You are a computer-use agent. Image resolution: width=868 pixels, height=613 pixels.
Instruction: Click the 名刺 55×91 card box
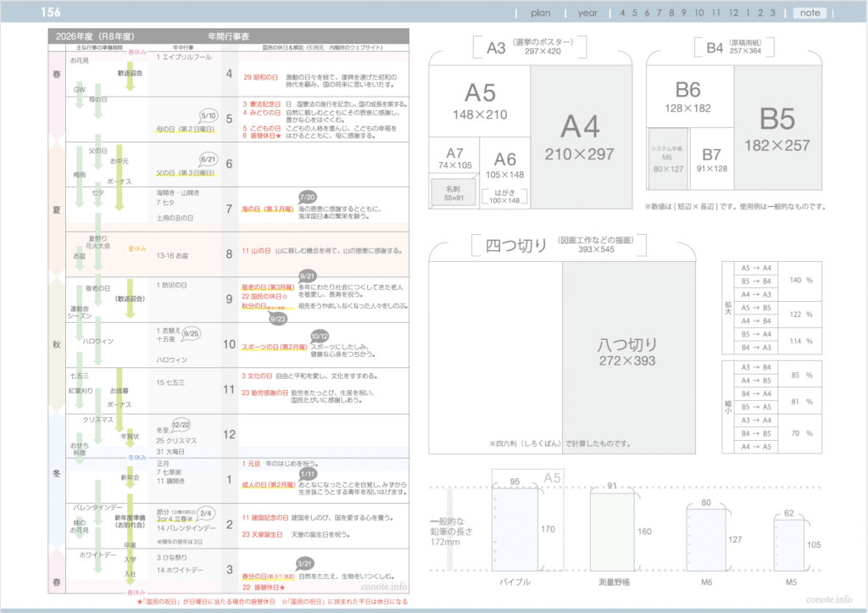pyautogui.click(x=453, y=194)
